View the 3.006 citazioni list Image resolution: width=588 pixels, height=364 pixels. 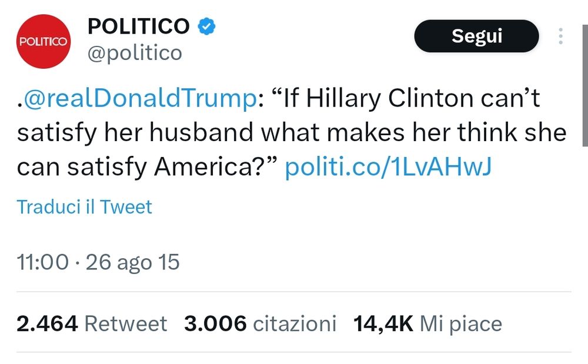pos(260,323)
